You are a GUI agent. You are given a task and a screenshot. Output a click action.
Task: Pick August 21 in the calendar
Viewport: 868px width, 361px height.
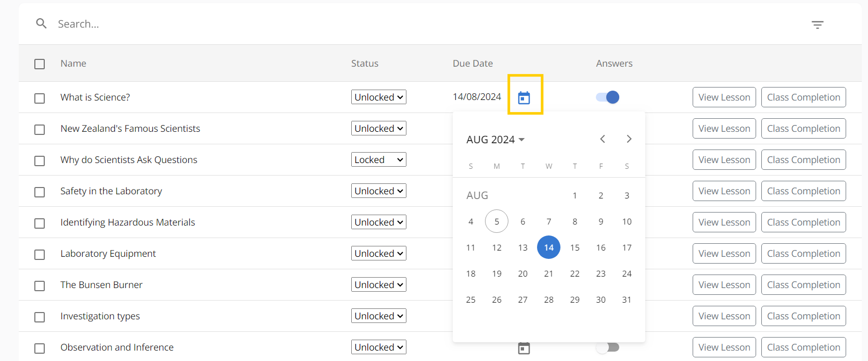tap(548, 273)
